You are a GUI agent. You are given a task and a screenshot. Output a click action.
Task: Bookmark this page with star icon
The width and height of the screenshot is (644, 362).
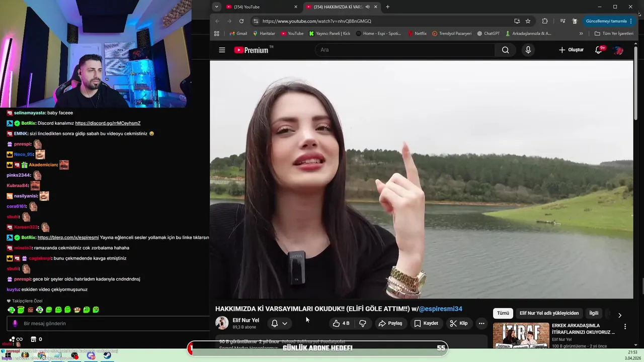[528, 21]
